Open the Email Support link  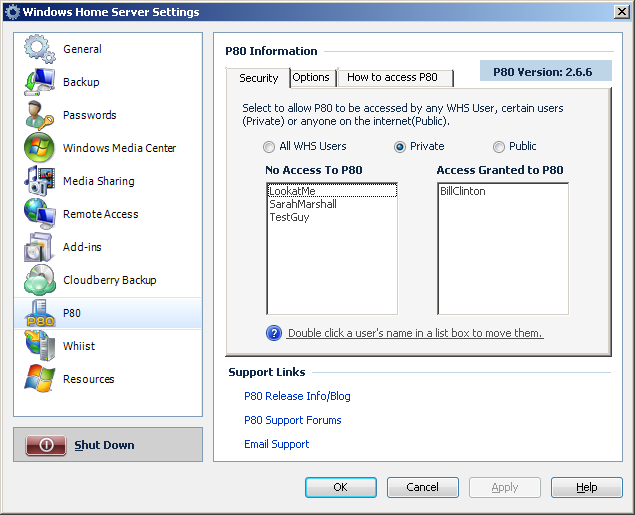click(x=277, y=444)
